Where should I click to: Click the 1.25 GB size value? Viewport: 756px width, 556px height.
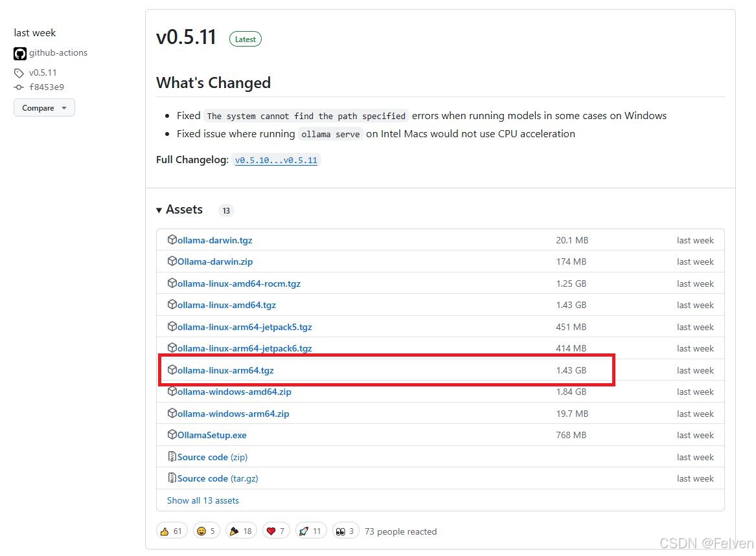tap(571, 284)
